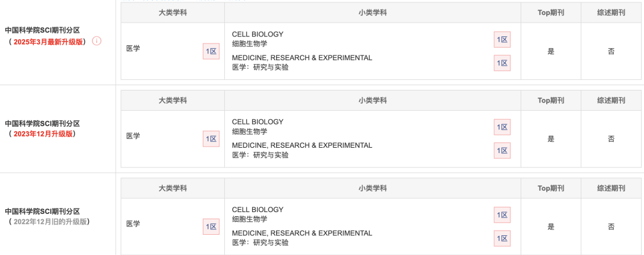Viewport: 644px width, 255px height.
Task: Click the info icon beside 2025年3月最新升级版
Action: click(97, 41)
